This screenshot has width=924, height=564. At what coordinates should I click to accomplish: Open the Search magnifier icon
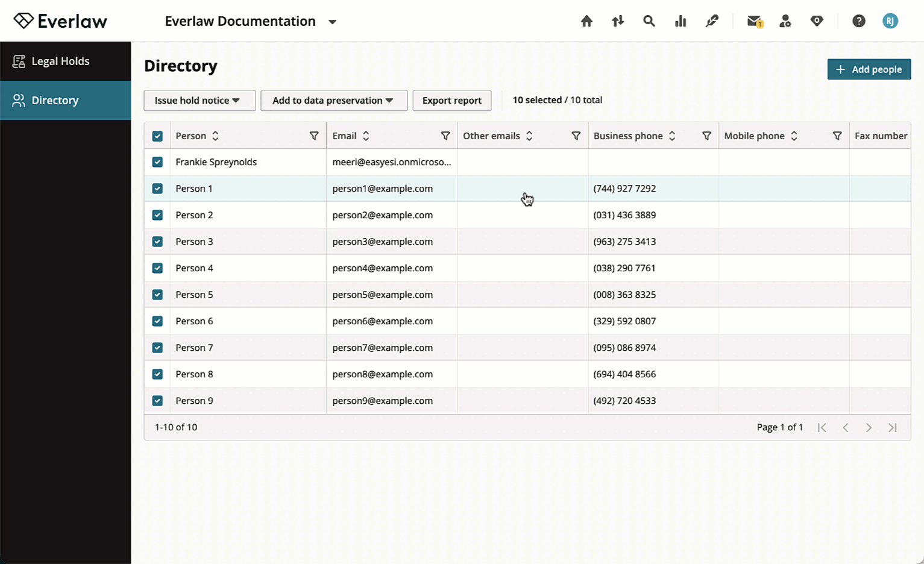click(x=649, y=21)
